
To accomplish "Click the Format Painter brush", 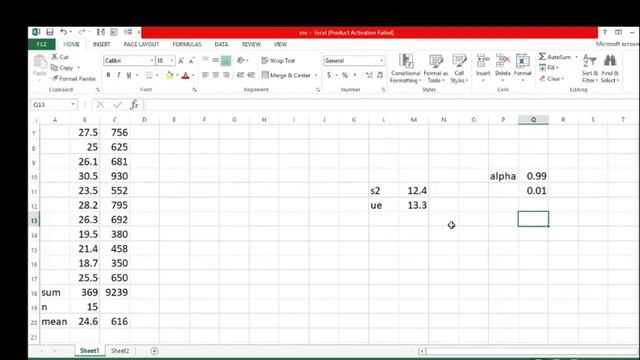I will (55, 78).
